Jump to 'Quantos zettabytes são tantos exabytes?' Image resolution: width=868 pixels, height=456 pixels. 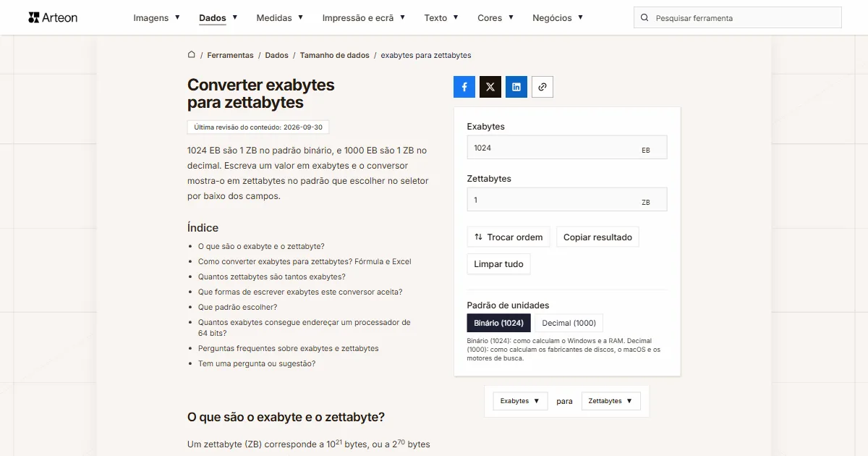click(272, 276)
